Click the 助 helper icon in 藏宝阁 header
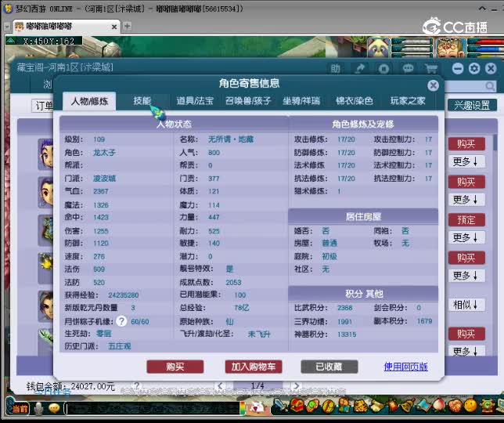Screen dimensions: 504x423 tap(335, 68)
